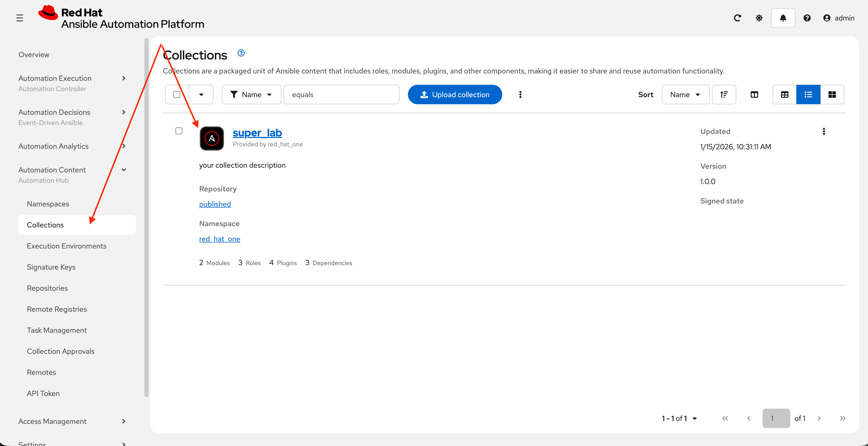868x446 pixels.
Task: Open the notifications bell
Action: pyautogui.click(x=783, y=18)
